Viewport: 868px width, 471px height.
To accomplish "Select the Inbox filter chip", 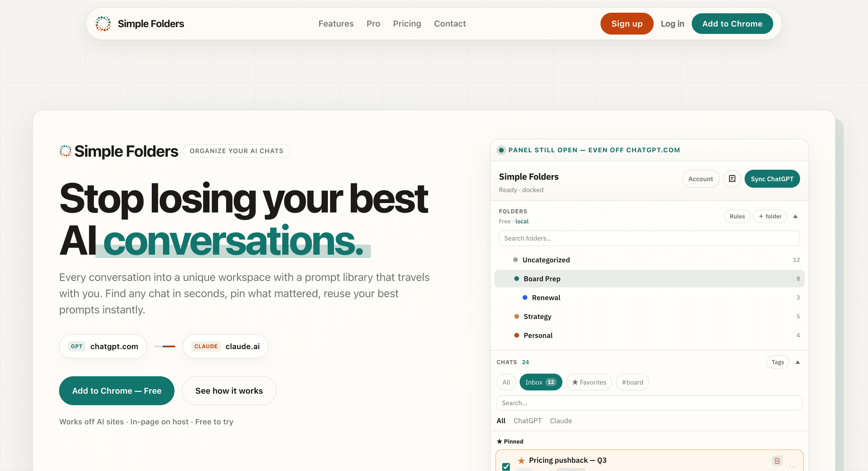I will pyautogui.click(x=541, y=382).
